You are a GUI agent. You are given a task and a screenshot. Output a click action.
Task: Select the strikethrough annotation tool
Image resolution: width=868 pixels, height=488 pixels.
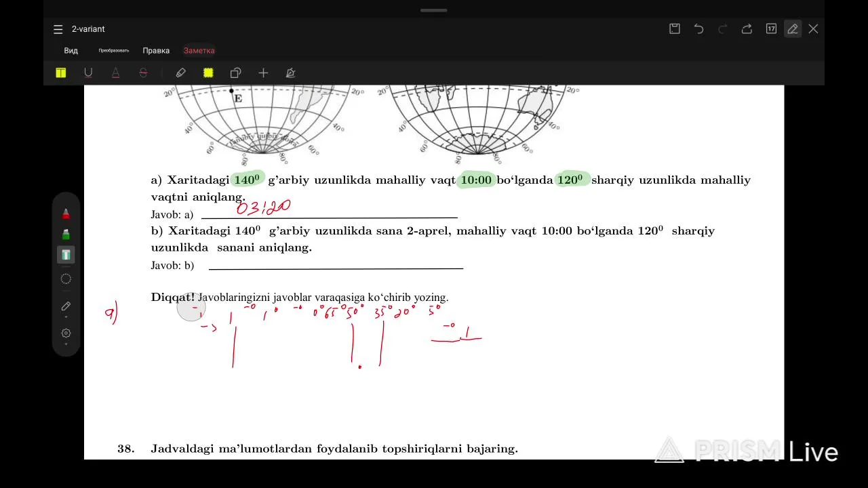click(143, 73)
